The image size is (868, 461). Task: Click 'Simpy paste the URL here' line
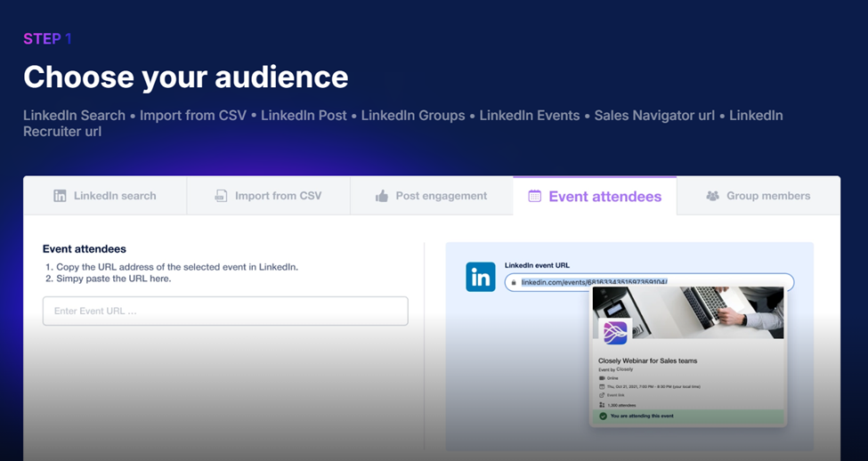[x=113, y=279]
